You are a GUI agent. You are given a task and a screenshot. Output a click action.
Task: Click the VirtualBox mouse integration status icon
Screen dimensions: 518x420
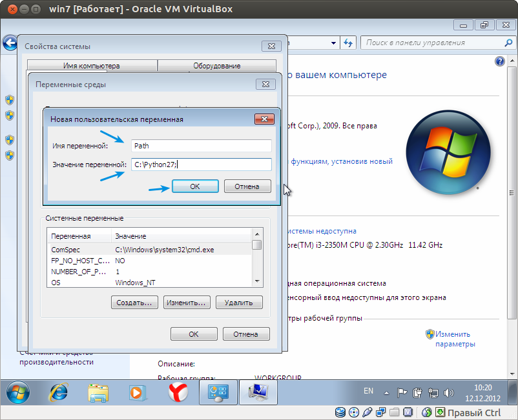(x=427, y=412)
